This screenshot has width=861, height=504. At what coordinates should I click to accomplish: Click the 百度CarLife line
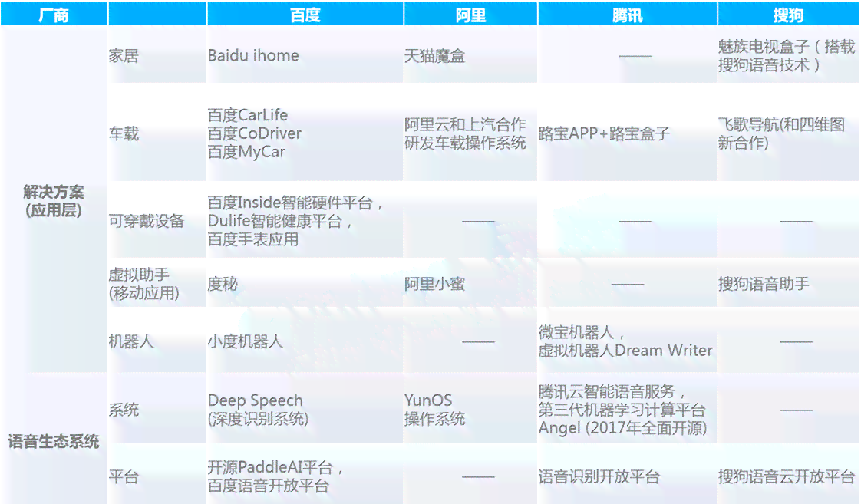248,115
